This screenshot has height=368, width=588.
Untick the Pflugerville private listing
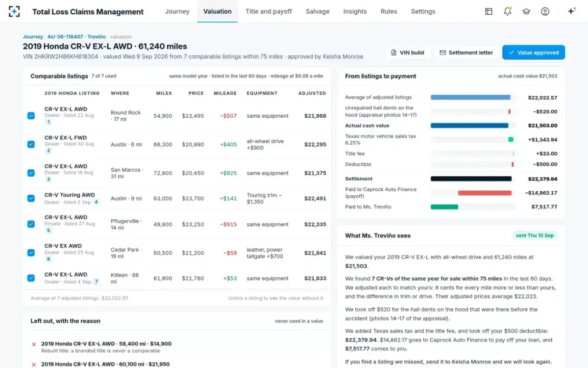(31, 224)
